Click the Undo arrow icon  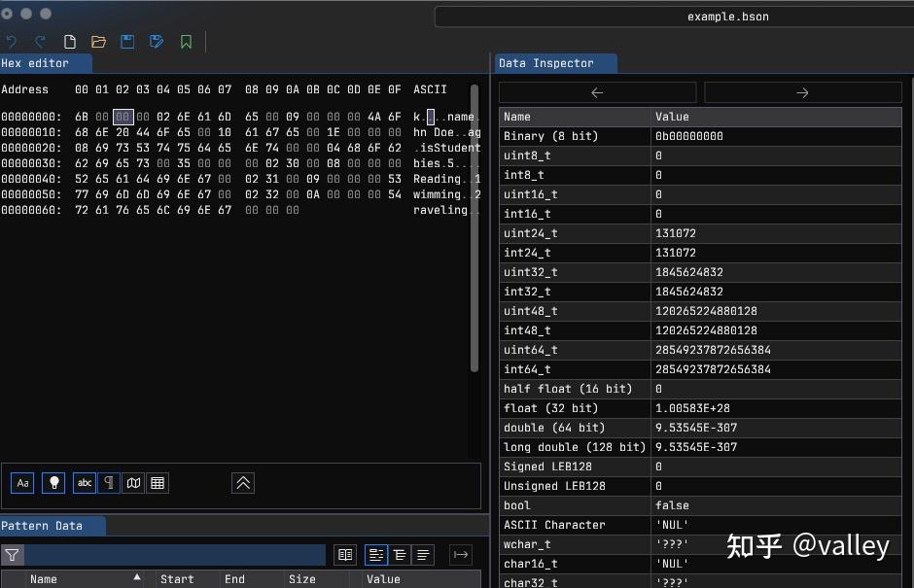pyautogui.click(x=11, y=42)
